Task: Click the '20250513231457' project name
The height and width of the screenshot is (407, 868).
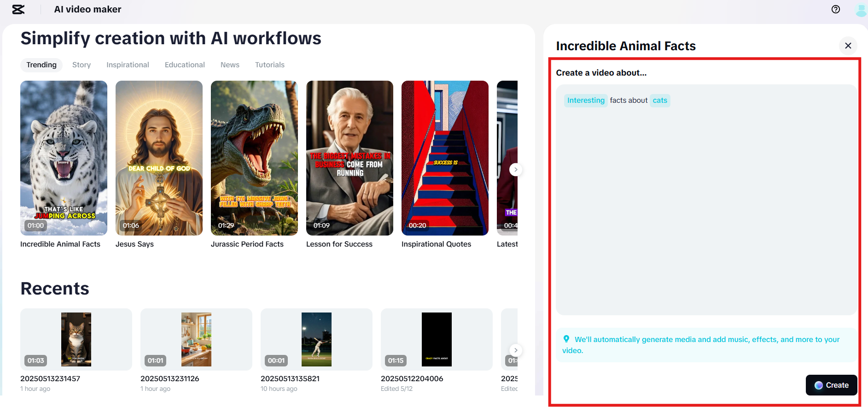Action: [50, 378]
